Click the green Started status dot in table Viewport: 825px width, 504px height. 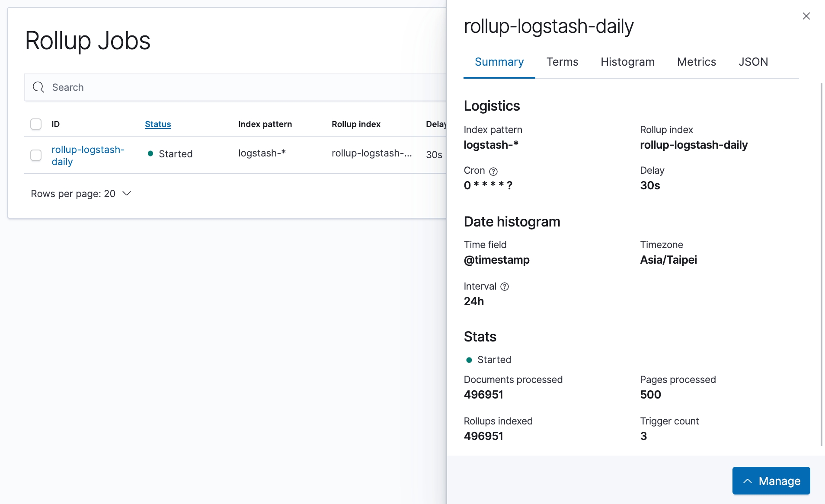coord(150,153)
